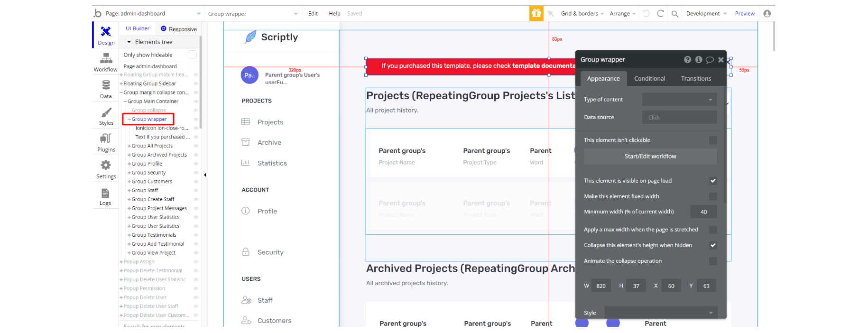Open the Workflow section icon
Viewport: 868px width, 333px height.
click(106, 58)
